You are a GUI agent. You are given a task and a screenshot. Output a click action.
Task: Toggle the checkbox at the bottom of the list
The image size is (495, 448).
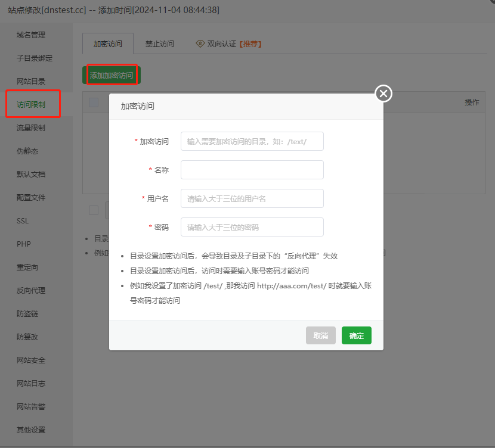tap(94, 210)
